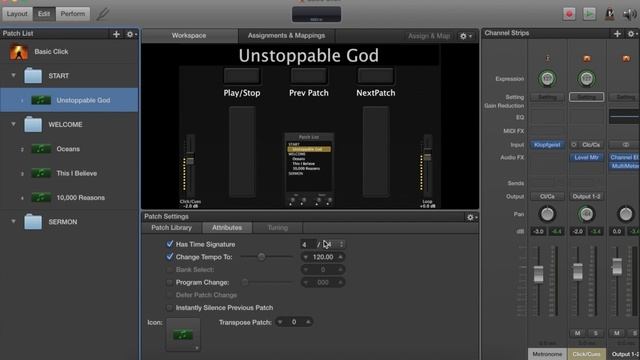Uncheck the Has Time Signature checkbox
640x360 pixels.
pyautogui.click(x=170, y=244)
